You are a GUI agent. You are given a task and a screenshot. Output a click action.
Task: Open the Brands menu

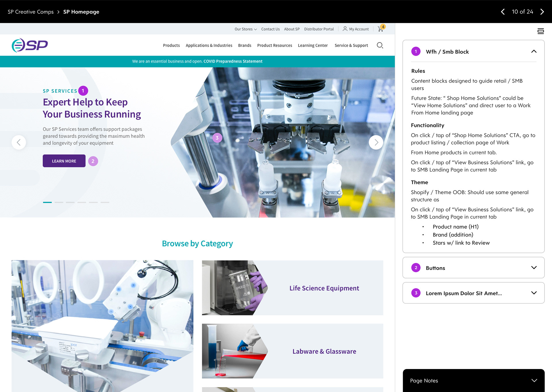(x=245, y=45)
